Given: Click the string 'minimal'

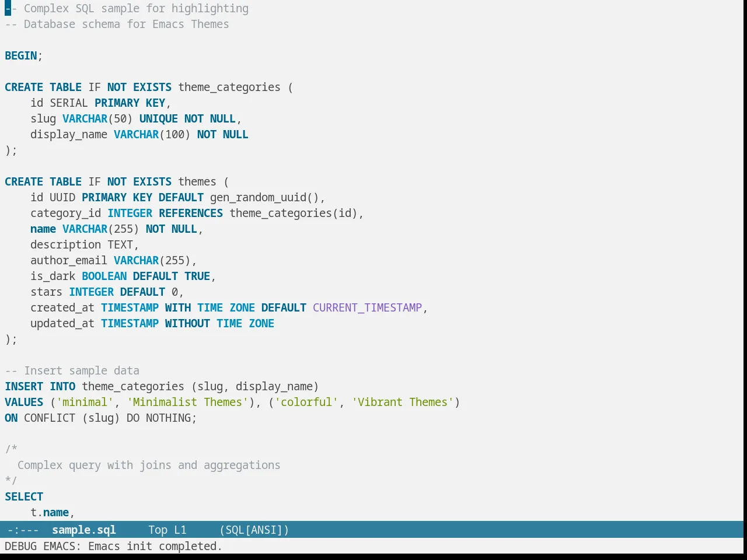Looking at the screenshot, I should (x=85, y=402).
